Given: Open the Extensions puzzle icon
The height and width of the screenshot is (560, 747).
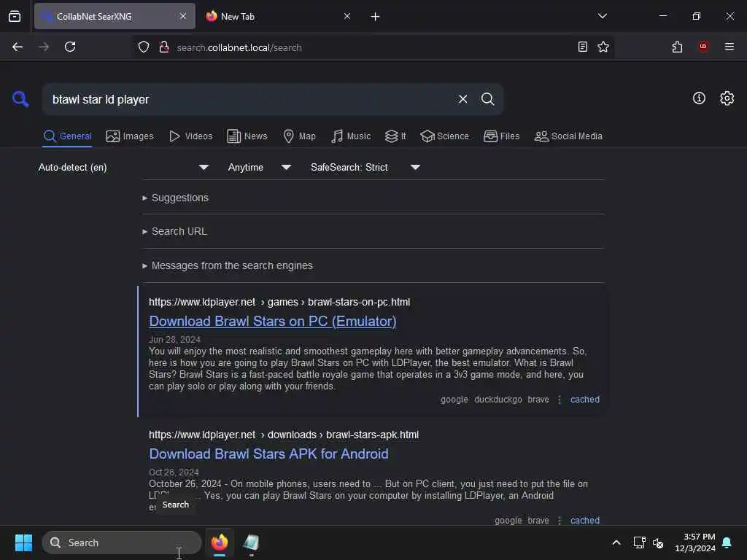Looking at the screenshot, I should pyautogui.click(x=677, y=47).
